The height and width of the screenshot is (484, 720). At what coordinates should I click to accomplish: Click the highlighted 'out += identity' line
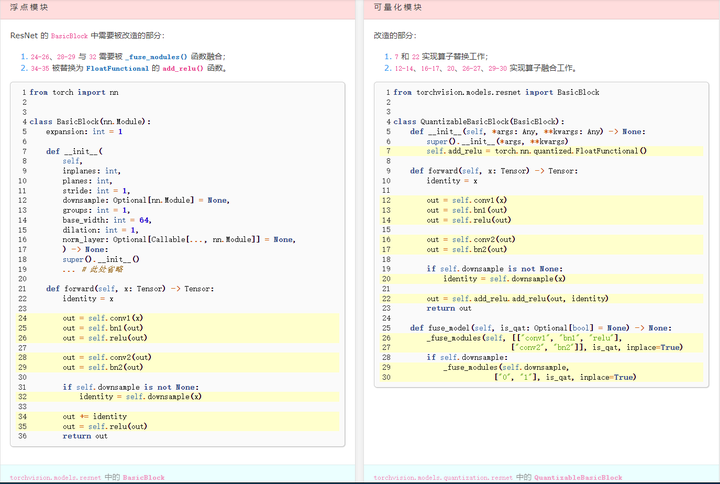point(95,416)
